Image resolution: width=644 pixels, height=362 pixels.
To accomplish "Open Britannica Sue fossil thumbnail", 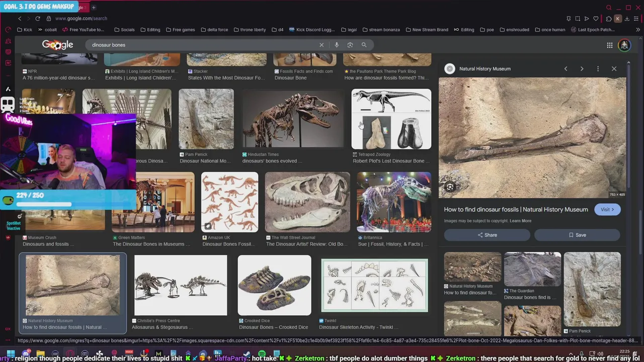I will tap(394, 202).
